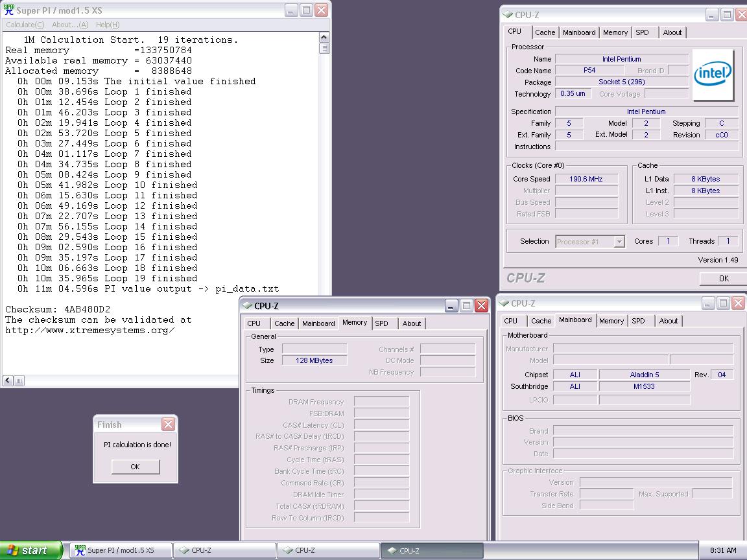Screen dimensions: 747x560
Task: Click the Checksum: 4AB480D2 line
Action: click(x=58, y=310)
